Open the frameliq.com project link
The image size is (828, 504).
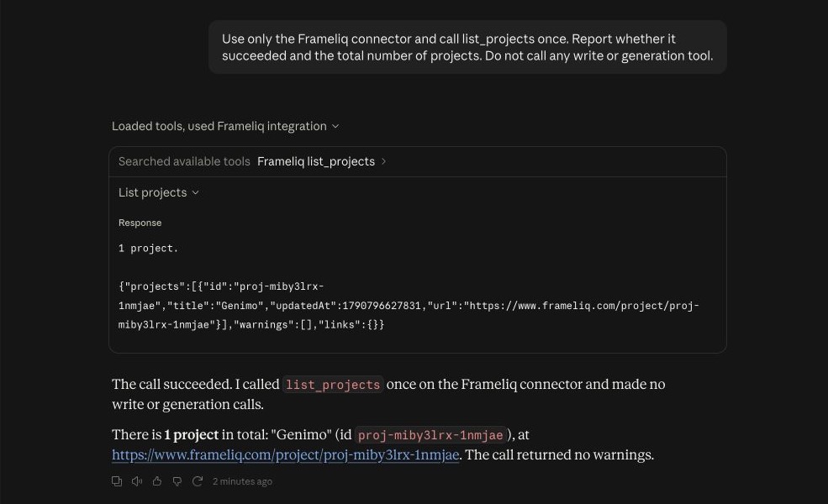[285, 455]
